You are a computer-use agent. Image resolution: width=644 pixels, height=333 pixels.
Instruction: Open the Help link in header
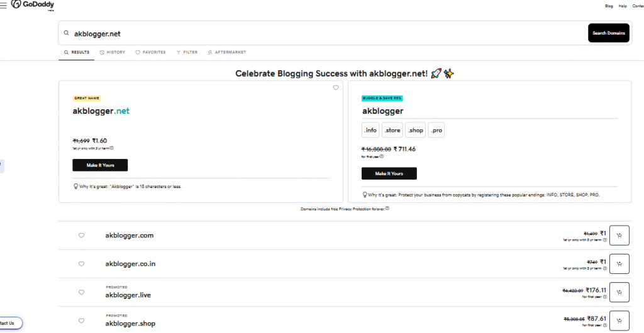pos(623,6)
